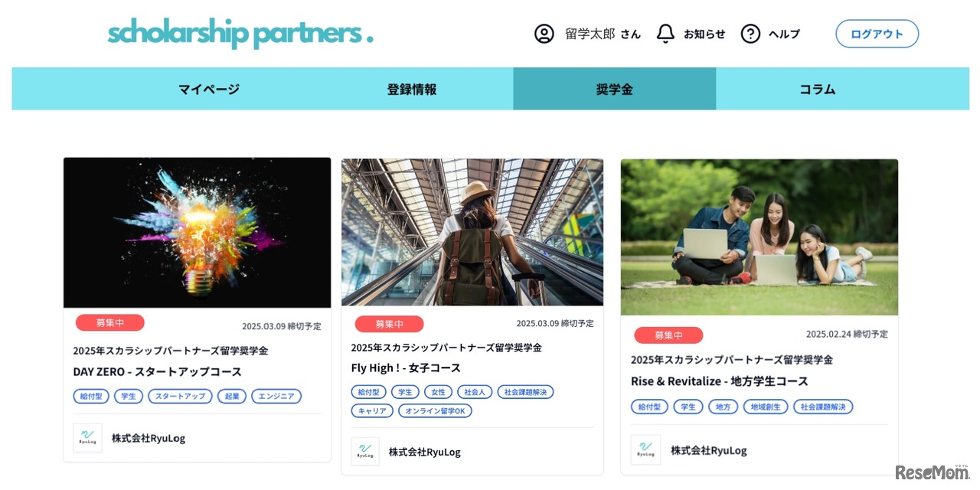980x490 pixels.
Task: Select the 奨学金 tab
Action: [615, 89]
